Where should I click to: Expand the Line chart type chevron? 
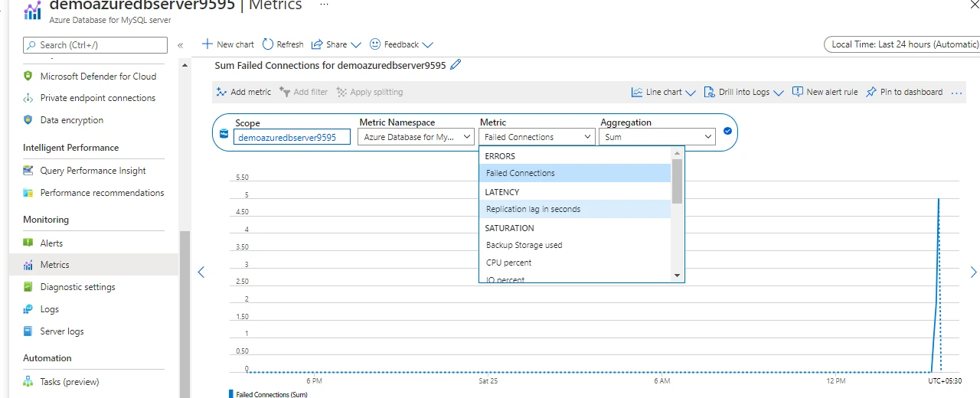pos(691,93)
